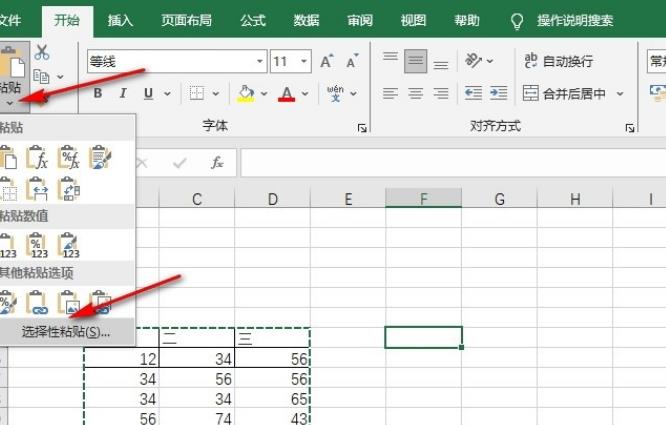Increase font size with large A icon
666x425 pixels.
point(327,61)
